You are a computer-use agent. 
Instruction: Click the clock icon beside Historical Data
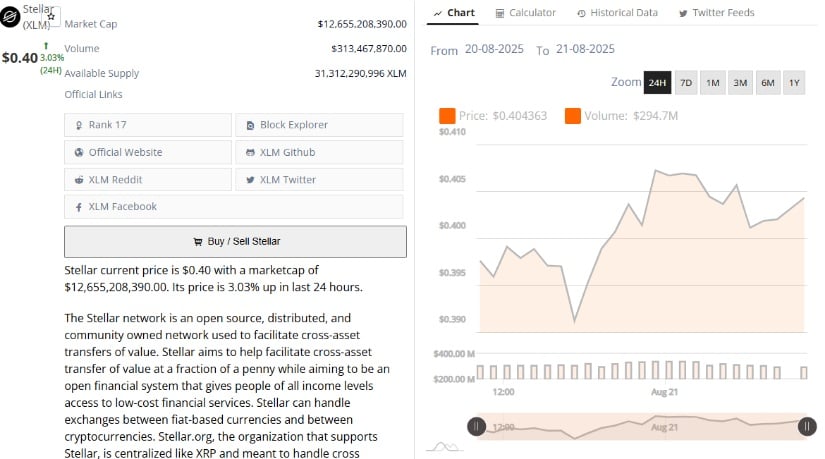pyautogui.click(x=581, y=13)
